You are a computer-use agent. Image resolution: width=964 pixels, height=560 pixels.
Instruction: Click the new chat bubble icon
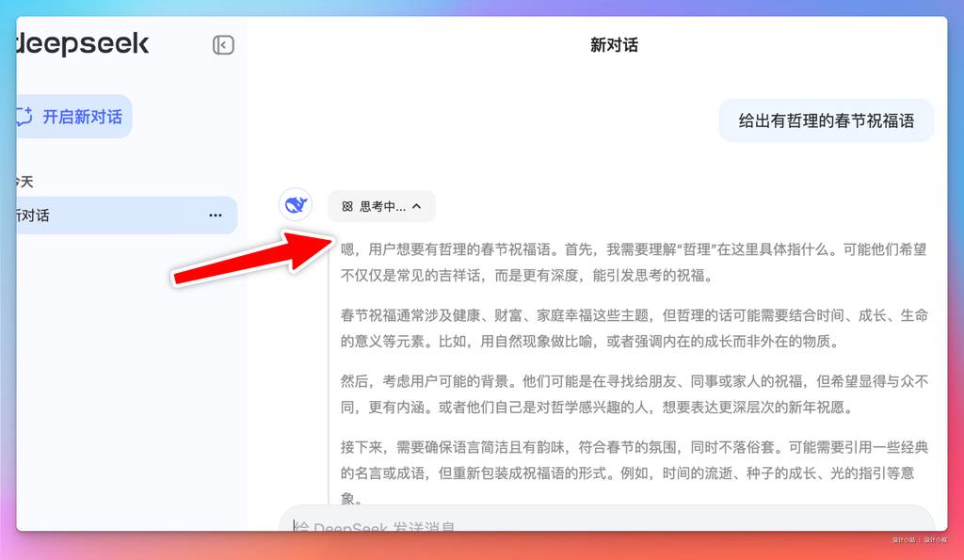pyautogui.click(x=24, y=117)
